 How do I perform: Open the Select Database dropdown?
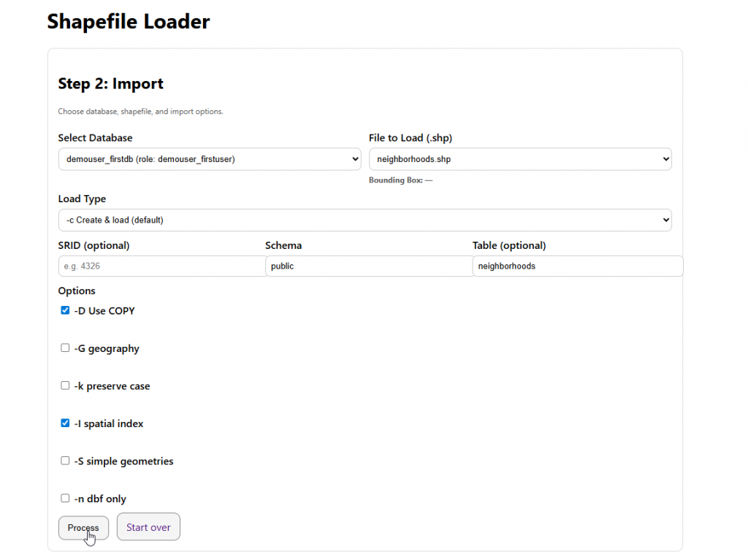coord(210,159)
